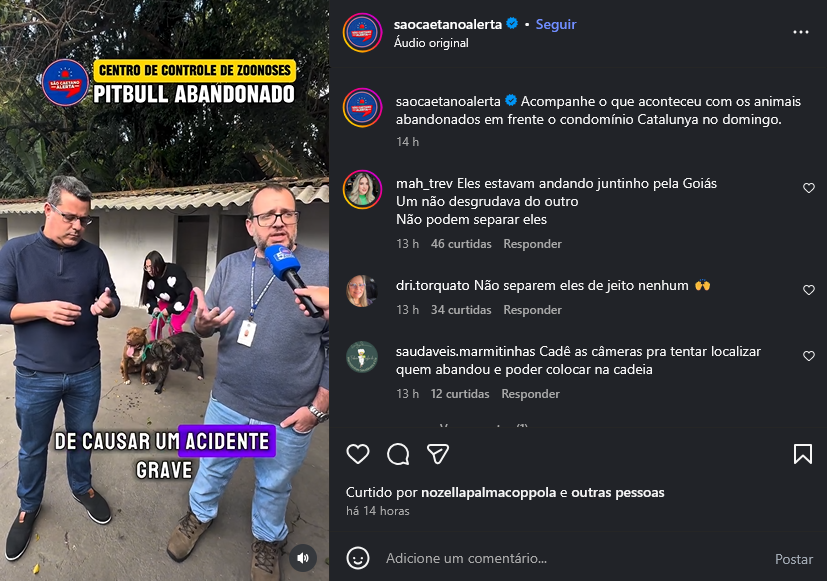Like saudaveis.marmitinhas' comment
The image size is (827, 581).
pyautogui.click(x=809, y=356)
